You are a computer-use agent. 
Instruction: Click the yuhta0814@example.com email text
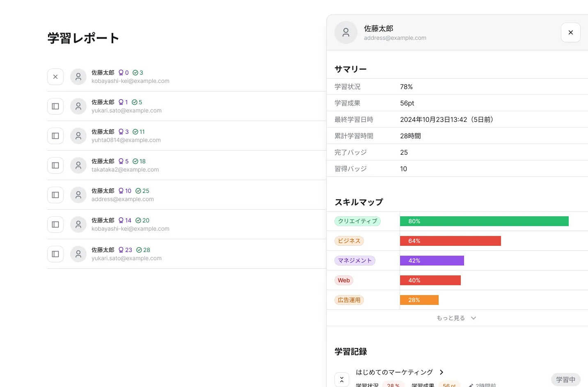[x=126, y=140]
